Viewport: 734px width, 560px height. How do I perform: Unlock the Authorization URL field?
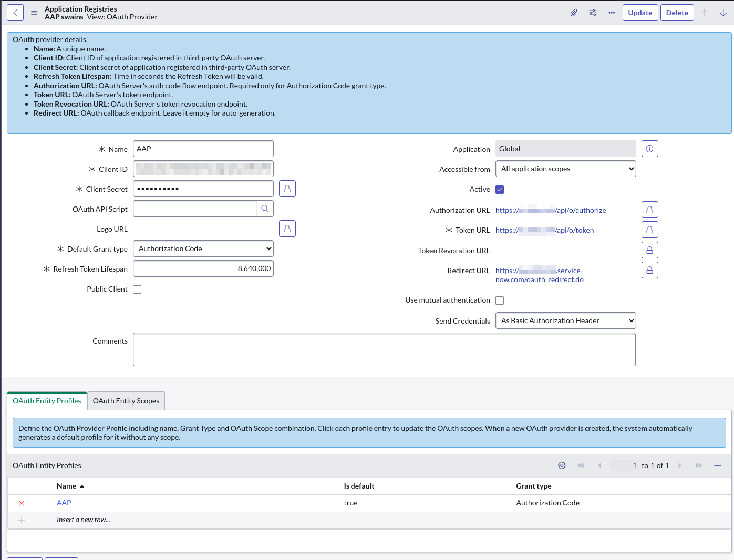650,210
